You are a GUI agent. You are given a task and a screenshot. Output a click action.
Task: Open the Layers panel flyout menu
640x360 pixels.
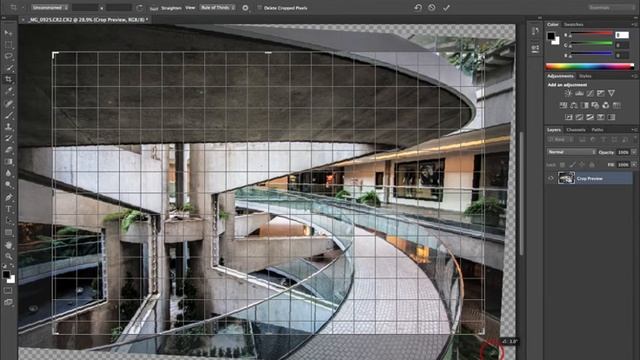click(634, 130)
